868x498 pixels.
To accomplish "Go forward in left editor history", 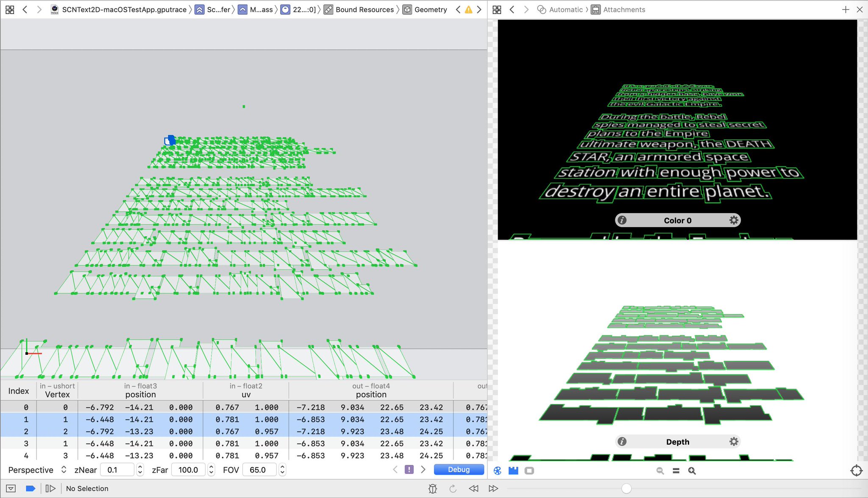I will [39, 9].
